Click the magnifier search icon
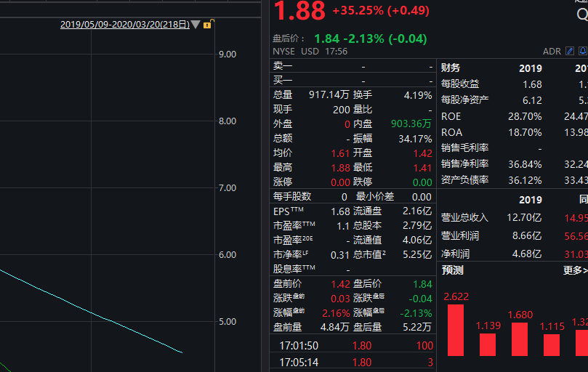 tap(582, 15)
